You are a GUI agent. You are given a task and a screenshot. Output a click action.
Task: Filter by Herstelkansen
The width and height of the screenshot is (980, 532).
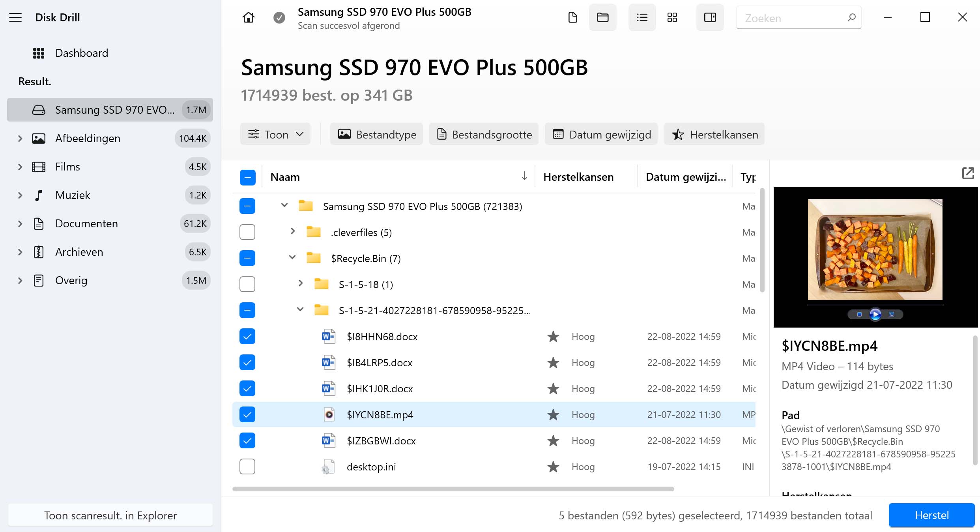714,134
